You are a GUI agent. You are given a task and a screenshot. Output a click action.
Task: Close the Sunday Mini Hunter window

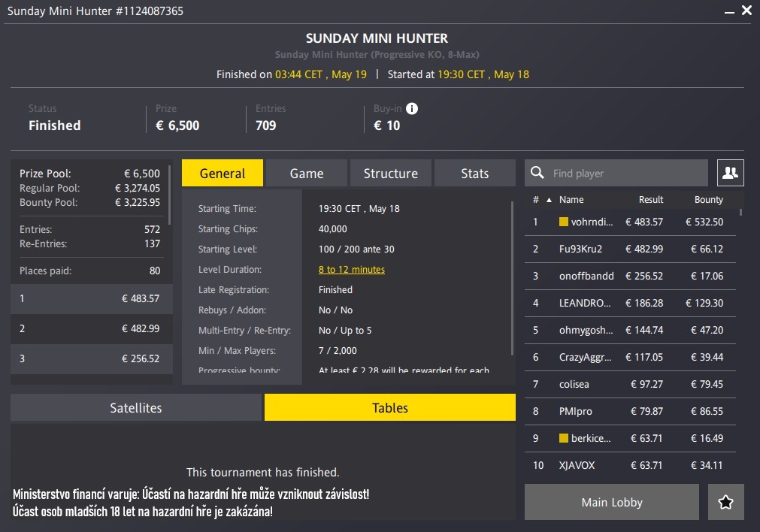click(746, 11)
